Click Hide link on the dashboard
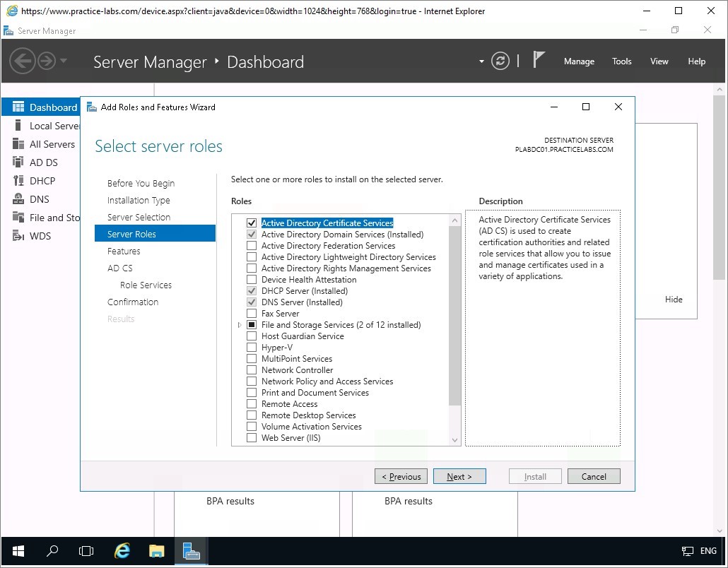Image resolution: width=728 pixels, height=568 pixels. tap(674, 300)
